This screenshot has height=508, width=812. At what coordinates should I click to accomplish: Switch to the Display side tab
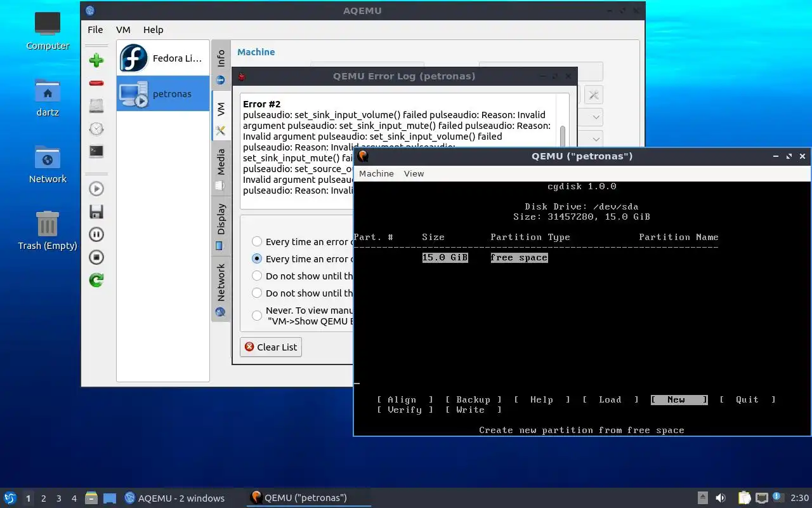click(x=221, y=226)
